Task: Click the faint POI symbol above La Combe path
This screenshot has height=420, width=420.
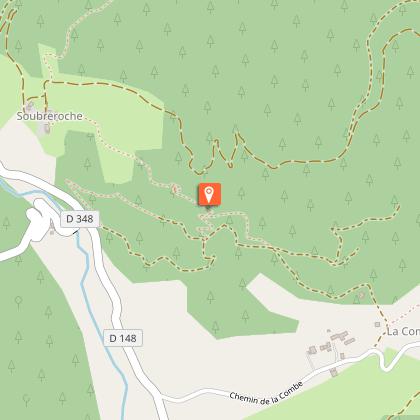Action: point(362,295)
